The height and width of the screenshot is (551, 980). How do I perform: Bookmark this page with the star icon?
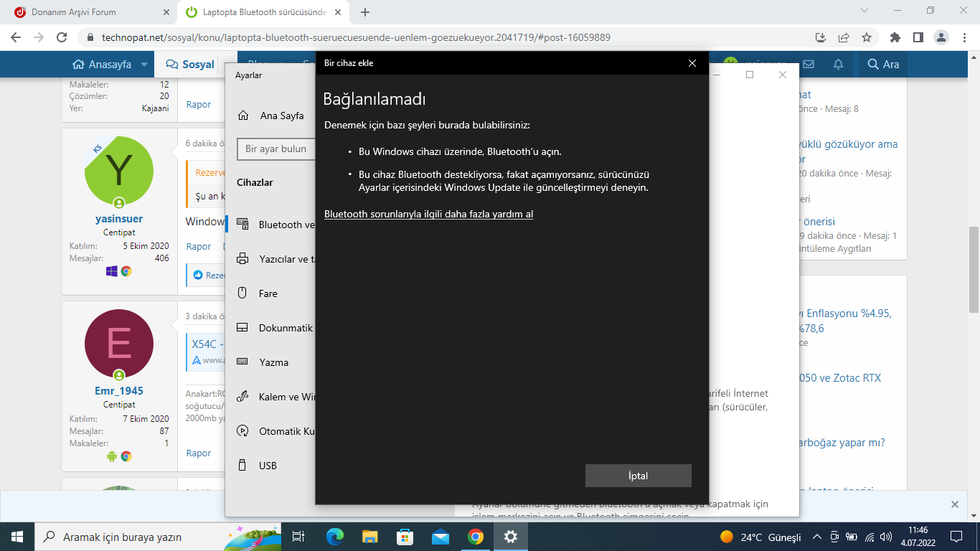coord(867,37)
